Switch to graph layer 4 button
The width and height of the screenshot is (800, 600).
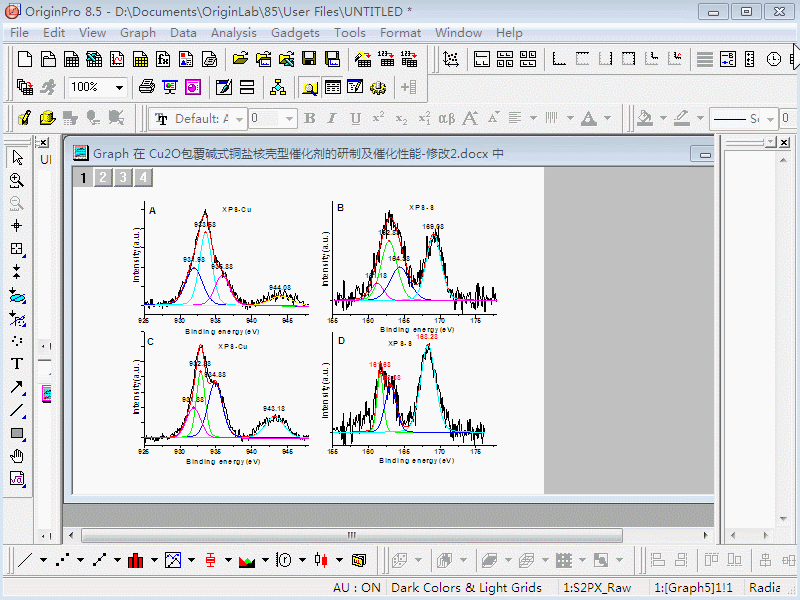(x=144, y=178)
